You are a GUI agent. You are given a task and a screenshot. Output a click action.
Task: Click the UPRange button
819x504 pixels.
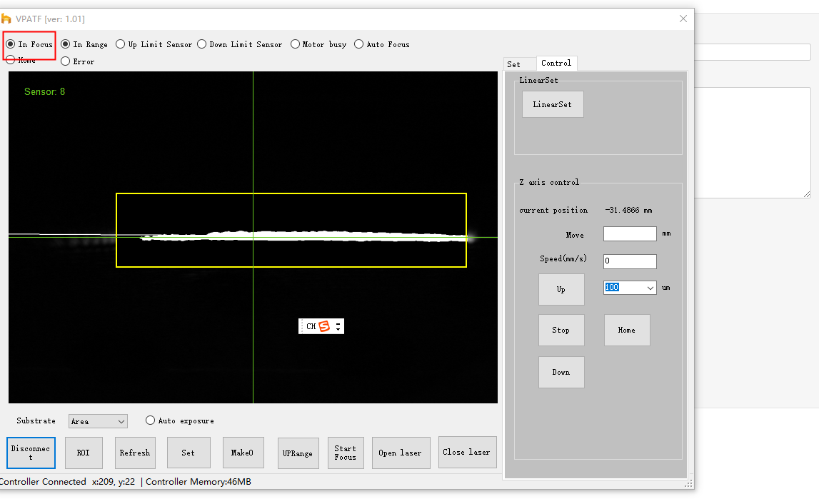tap(298, 453)
